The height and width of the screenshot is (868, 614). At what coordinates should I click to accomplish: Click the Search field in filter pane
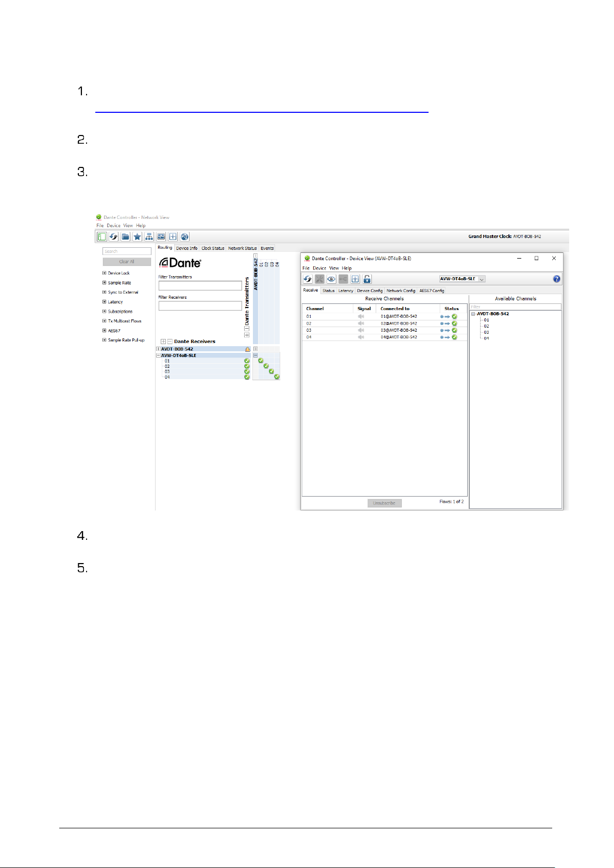point(127,251)
